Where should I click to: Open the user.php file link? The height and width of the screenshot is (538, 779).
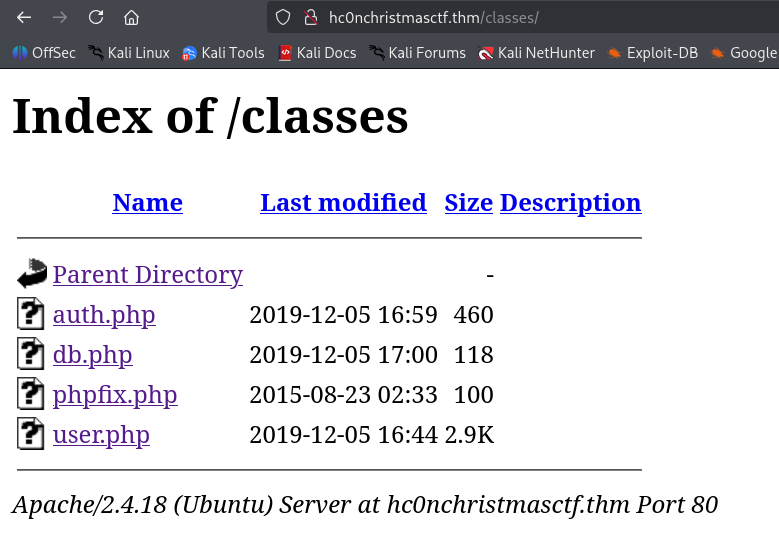click(101, 435)
